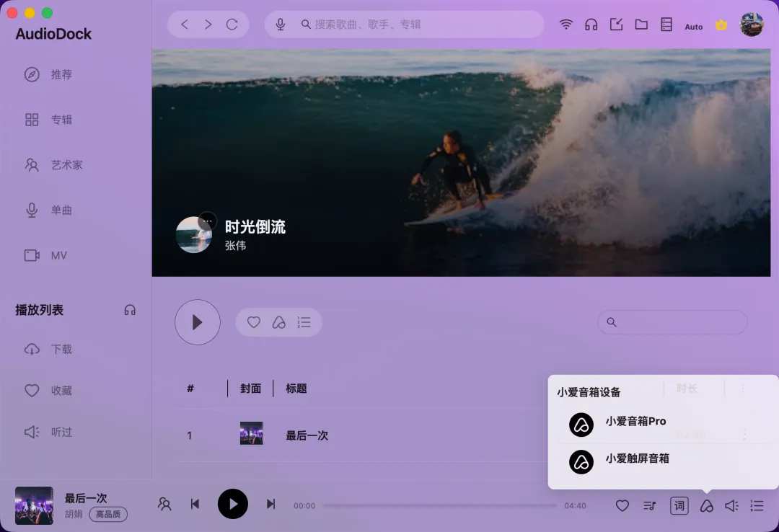Open artist 张伟 from the banner
This screenshot has height=532, width=779.
pos(235,245)
